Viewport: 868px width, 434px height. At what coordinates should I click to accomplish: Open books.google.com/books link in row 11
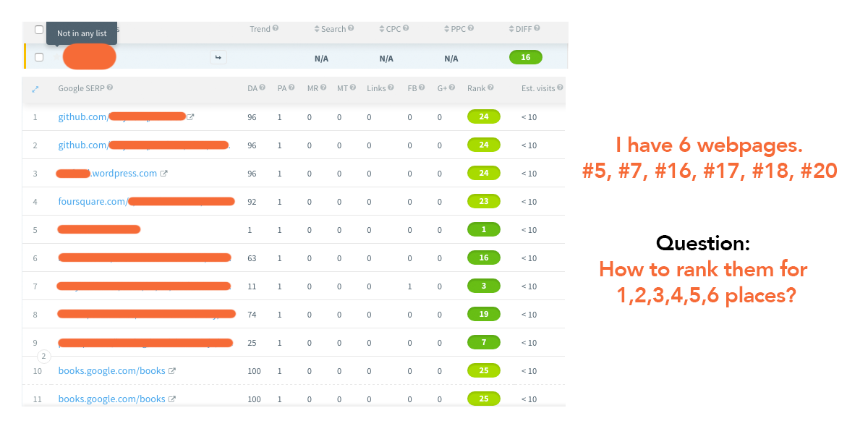(x=111, y=399)
